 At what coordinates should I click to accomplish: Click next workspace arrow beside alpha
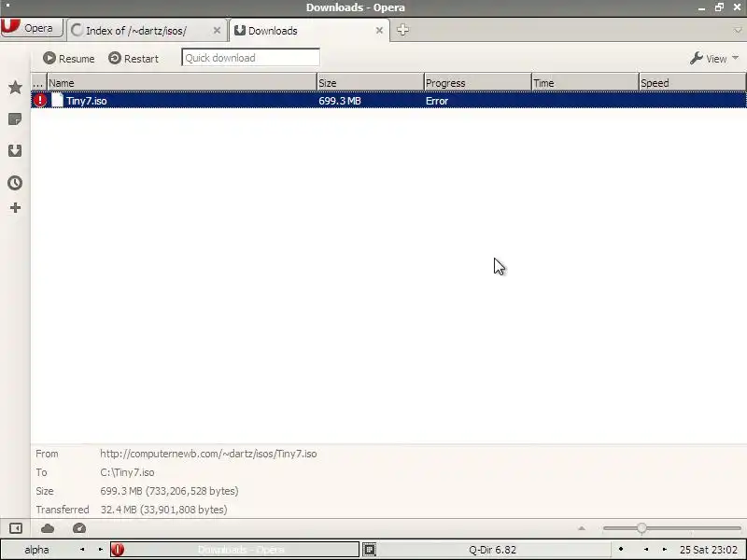(101, 550)
